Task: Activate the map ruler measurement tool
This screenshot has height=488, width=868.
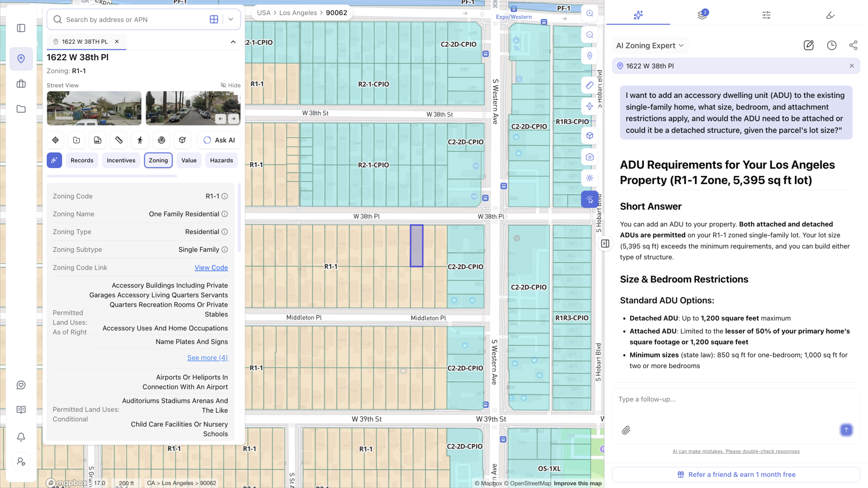Action: (590, 85)
